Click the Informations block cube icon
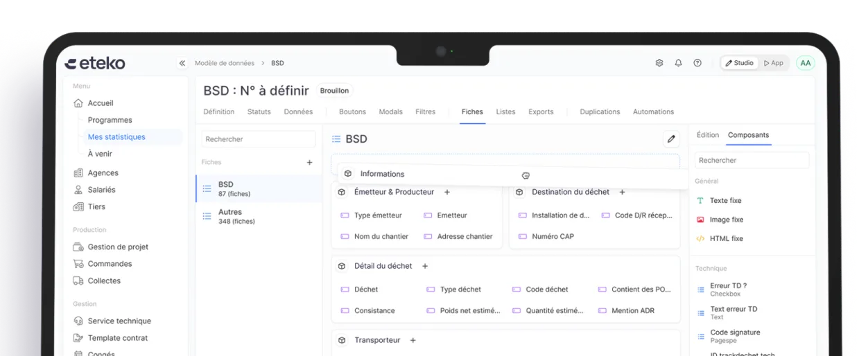Screen dimensions: 868x356 (x=348, y=174)
